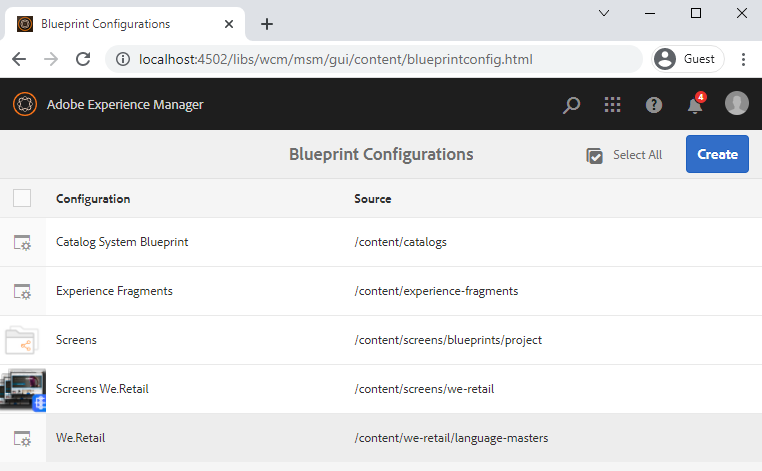
Task: Tick the header select-all checkbox
Action: coord(22,198)
